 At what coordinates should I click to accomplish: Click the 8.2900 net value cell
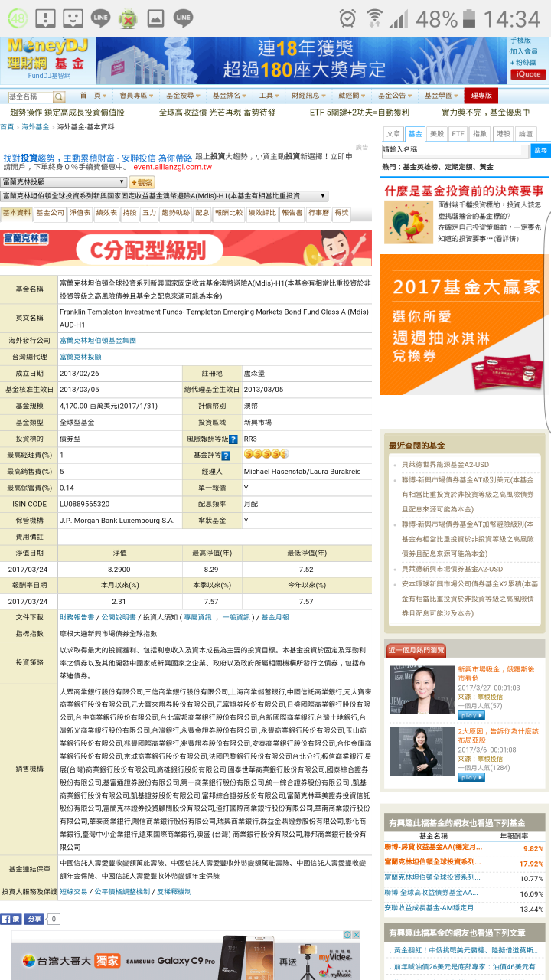coord(119,570)
